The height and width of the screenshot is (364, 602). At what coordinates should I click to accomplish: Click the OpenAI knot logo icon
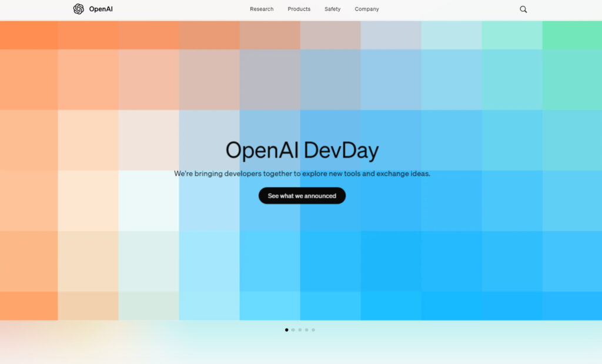coord(78,9)
